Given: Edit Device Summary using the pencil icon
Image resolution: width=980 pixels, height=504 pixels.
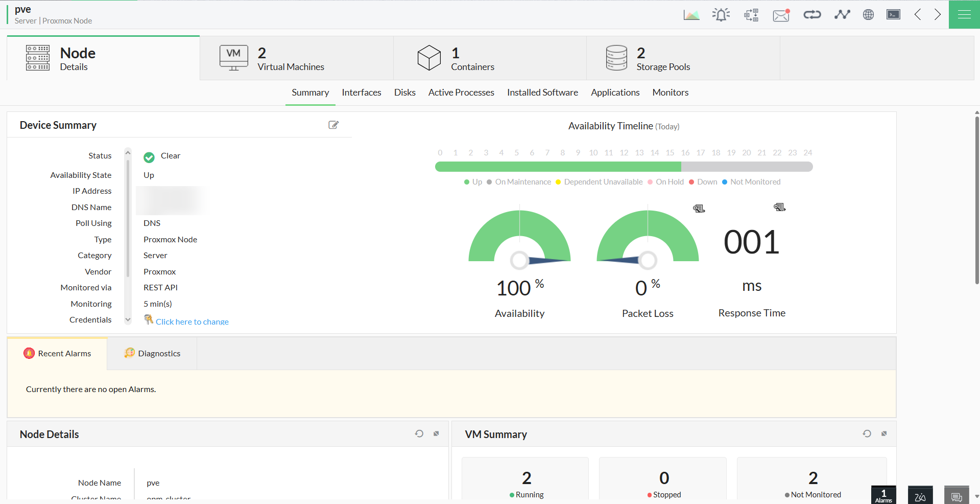Looking at the screenshot, I should pos(333,125).
